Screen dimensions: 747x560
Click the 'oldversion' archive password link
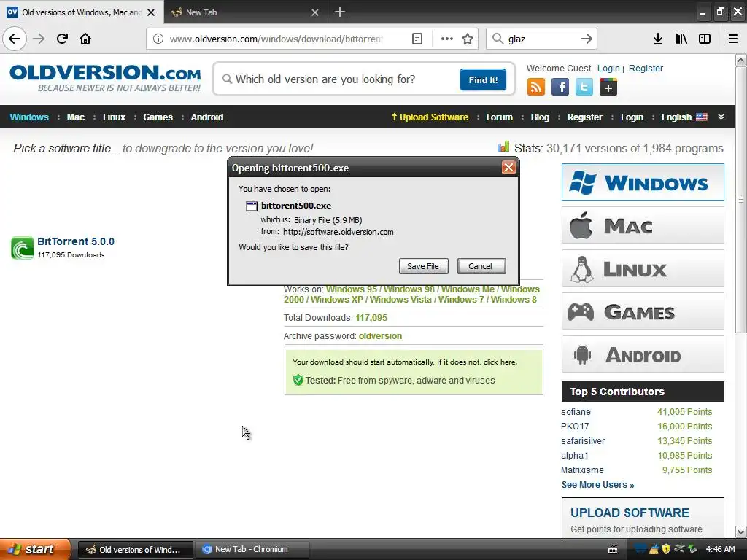(380, 335)
